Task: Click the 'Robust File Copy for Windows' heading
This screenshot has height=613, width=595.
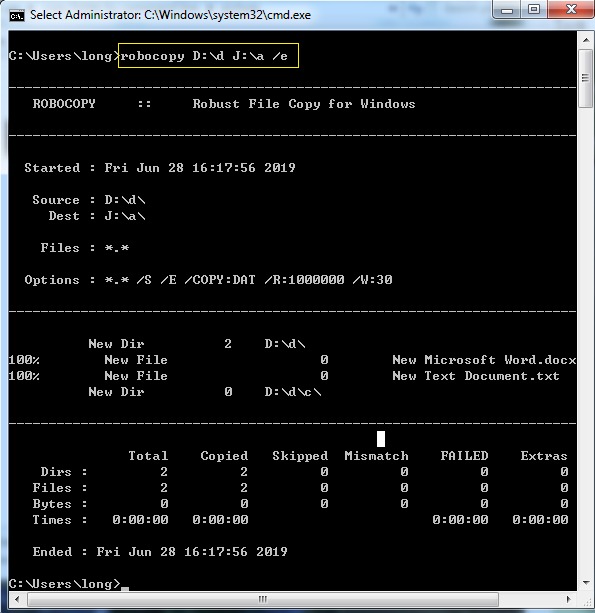Action: (x=304, y=104)
